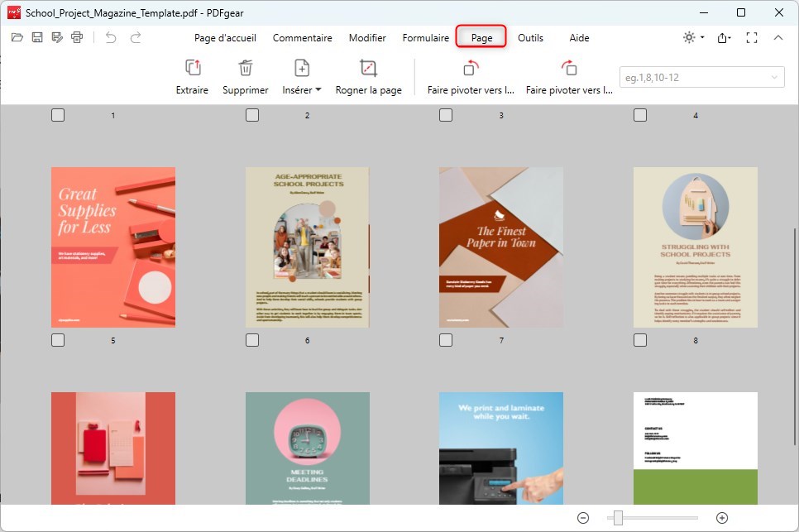Select the Great Supplies for Less thumbnail
This screenshot has height=532, width=799.
[x=113, y=247]
